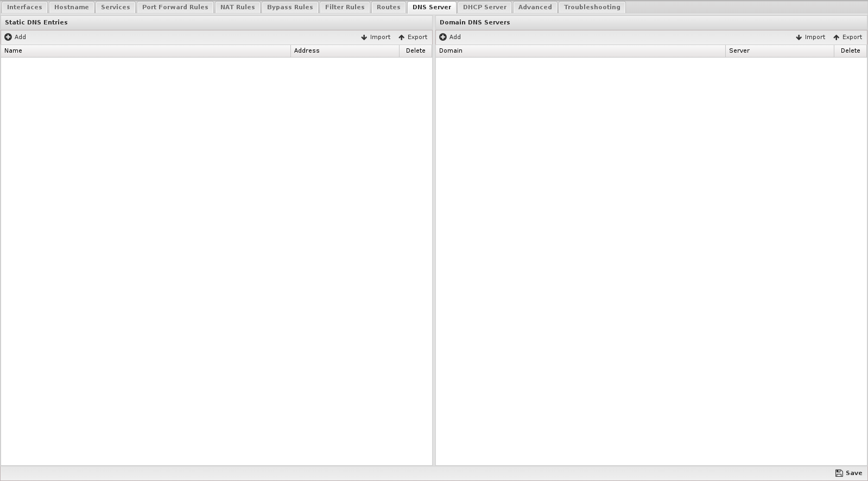Open the Troubleshooting tab
This screenshot has height=481, width=868.
tap(592, 7)
